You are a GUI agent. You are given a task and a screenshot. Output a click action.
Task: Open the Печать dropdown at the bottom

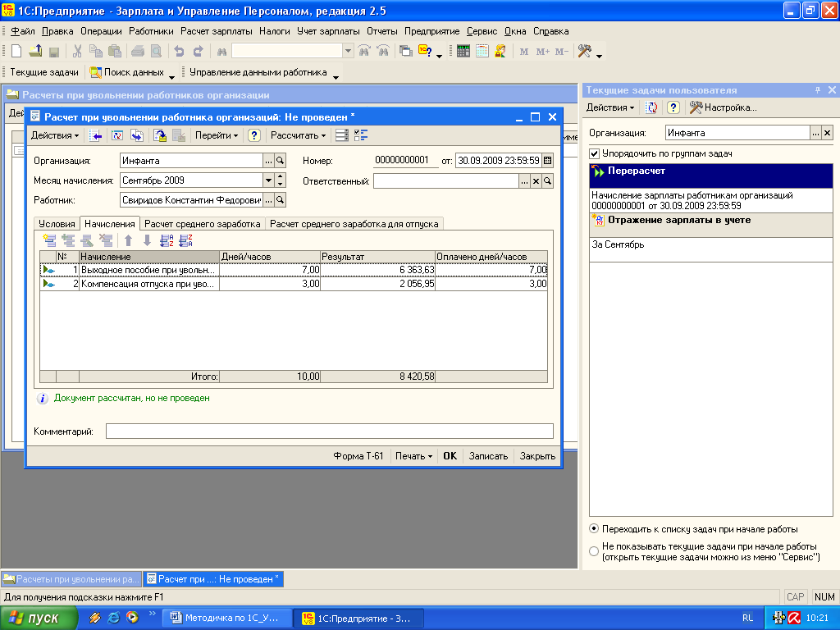pyautogui.click(x=413, y=456)
